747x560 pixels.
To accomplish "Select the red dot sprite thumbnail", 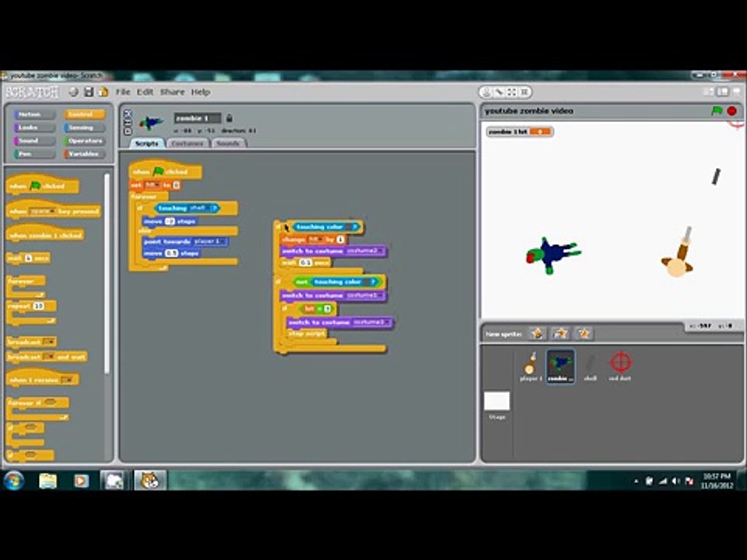I will 620,366.
